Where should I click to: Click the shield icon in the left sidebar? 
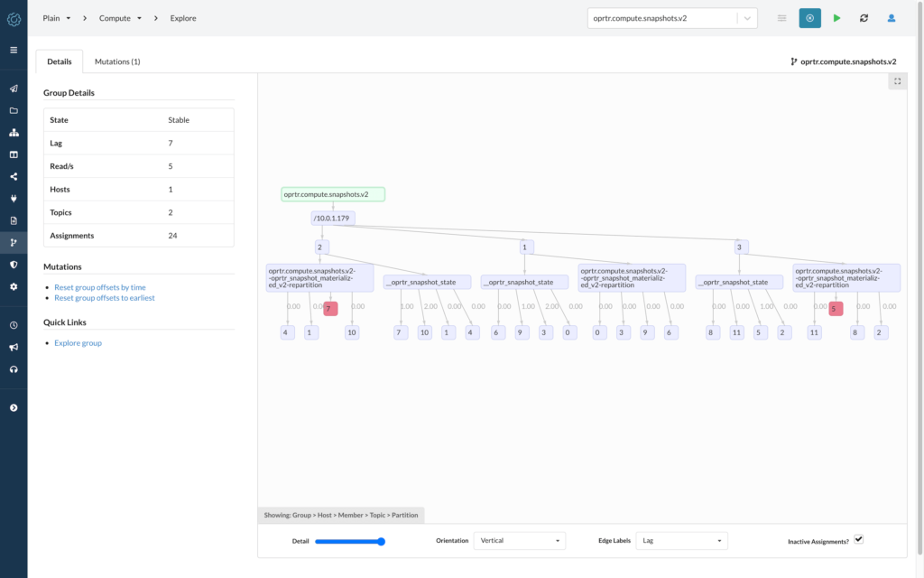14,265
